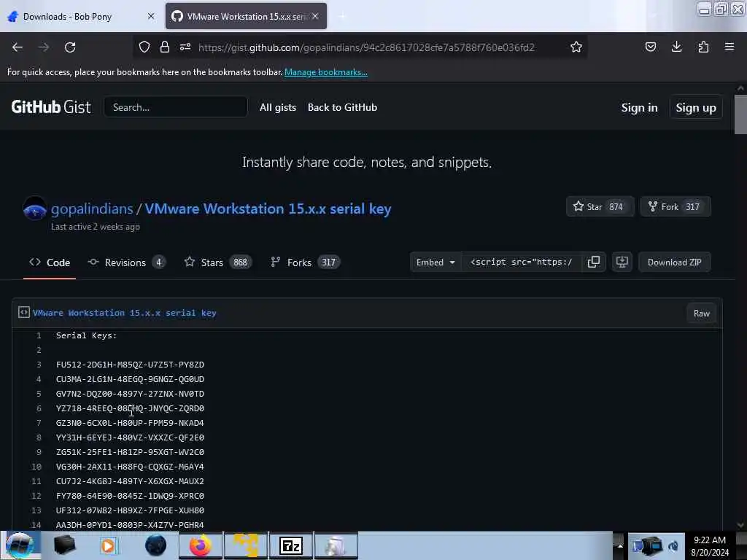747x560 pixels.
Task: Open a new browser tab
Action: [x=341, y=16]
